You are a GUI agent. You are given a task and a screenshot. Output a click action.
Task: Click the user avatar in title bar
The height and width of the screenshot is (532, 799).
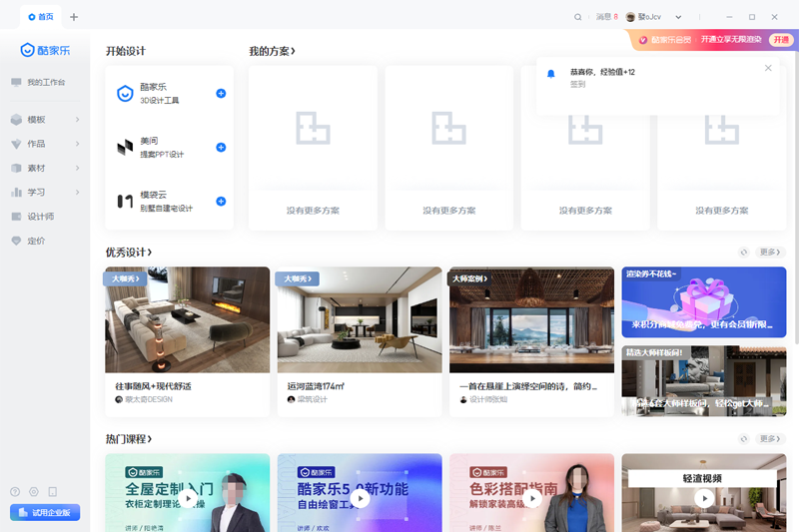pyautogui.click(x=630, y=17)
